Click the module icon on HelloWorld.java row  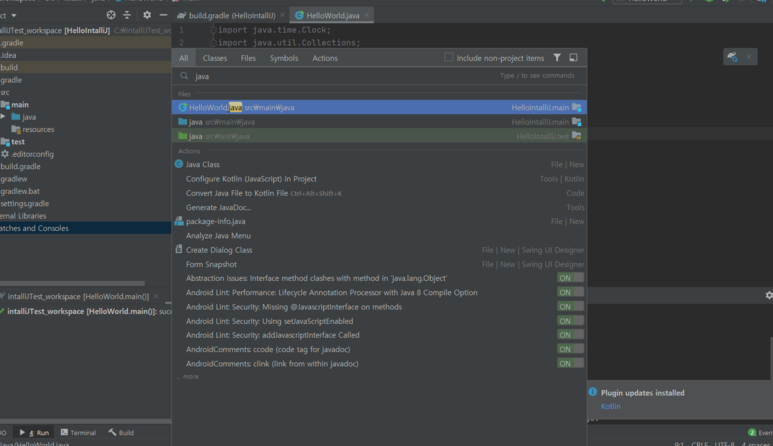[577, 107]
